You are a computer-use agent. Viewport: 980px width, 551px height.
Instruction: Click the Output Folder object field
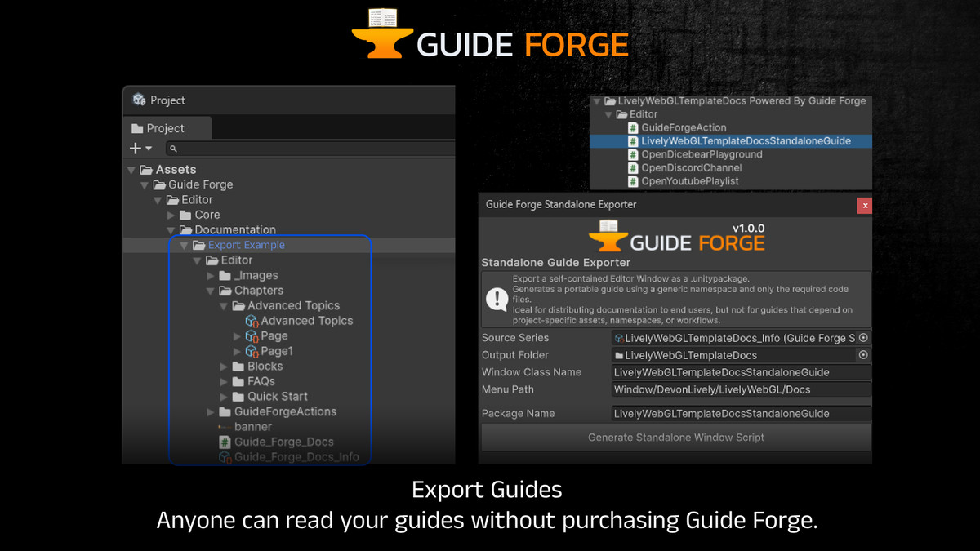point(742,355)
